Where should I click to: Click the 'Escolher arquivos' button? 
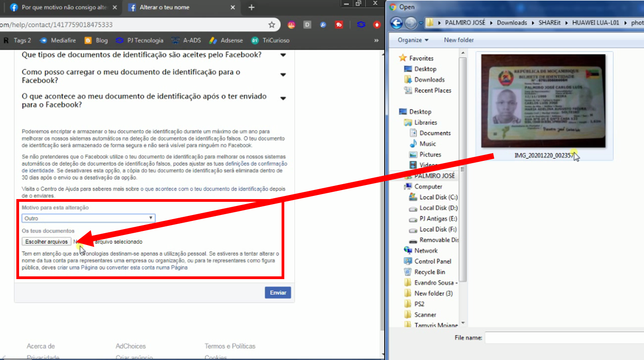coord(46,242)
